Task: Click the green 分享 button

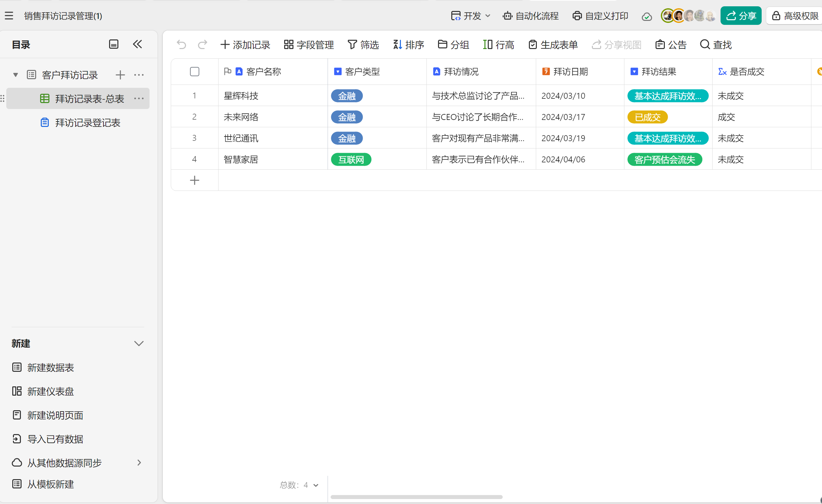Action: (x=741, y=16)
